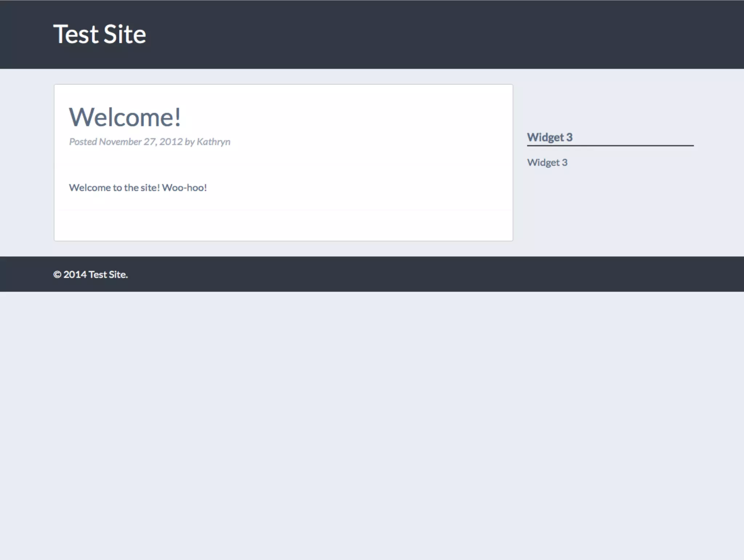
Task: Open the Welcome! post title
Action: pyautogui.click(x=125, y=117)
